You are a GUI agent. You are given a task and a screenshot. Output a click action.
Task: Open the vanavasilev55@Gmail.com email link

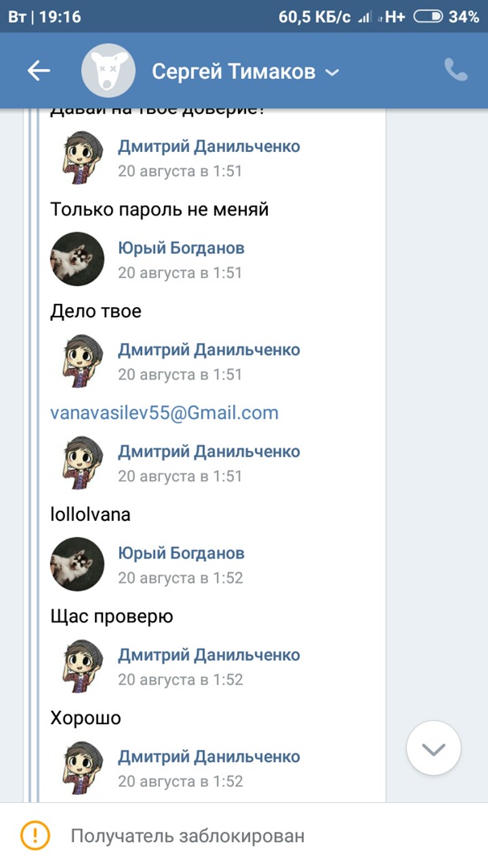coord(164,413)
